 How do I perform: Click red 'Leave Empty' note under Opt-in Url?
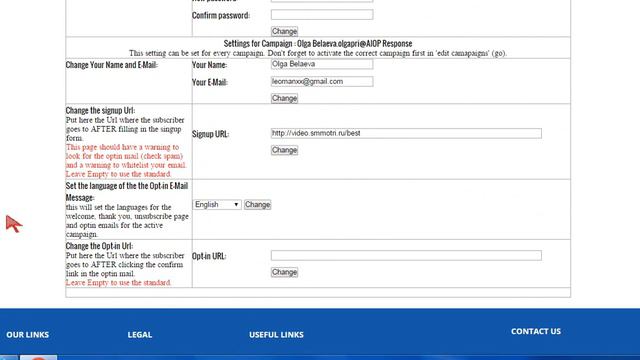(118, 282)
